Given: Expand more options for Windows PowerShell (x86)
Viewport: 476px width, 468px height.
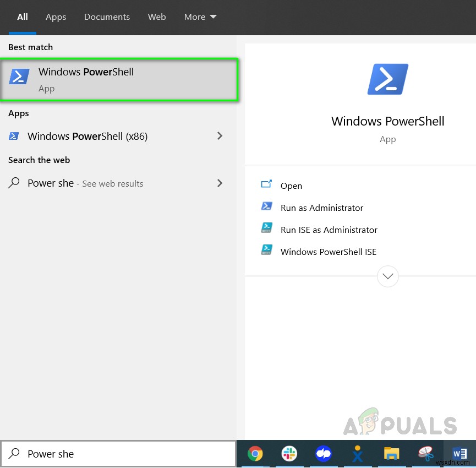Looking at the screenshot, I should [220, 135].
